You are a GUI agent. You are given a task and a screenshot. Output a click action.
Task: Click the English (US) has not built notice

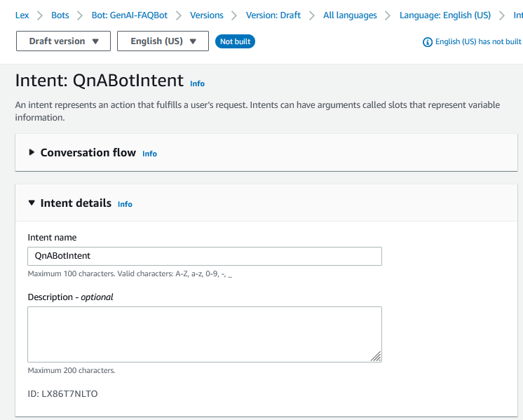coord(478,42)
